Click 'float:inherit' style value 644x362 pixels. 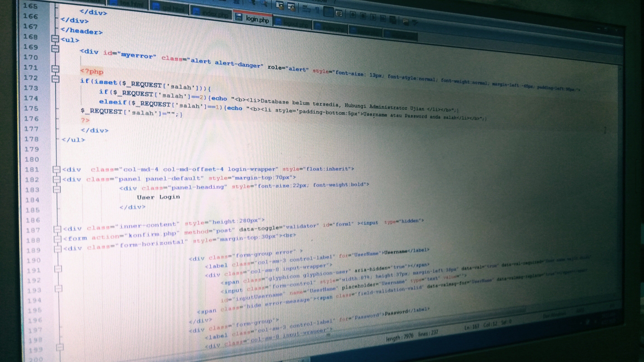[x=327, y=169]
